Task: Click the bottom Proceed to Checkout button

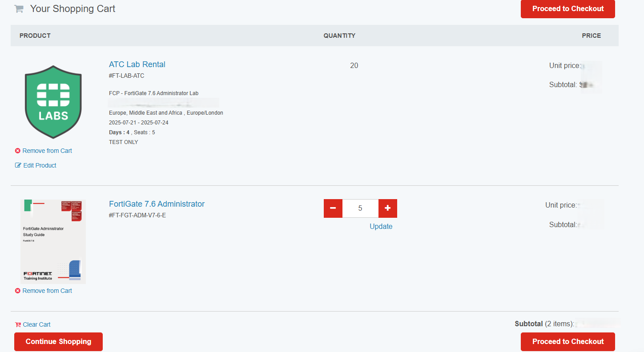Action: point(568,342)
